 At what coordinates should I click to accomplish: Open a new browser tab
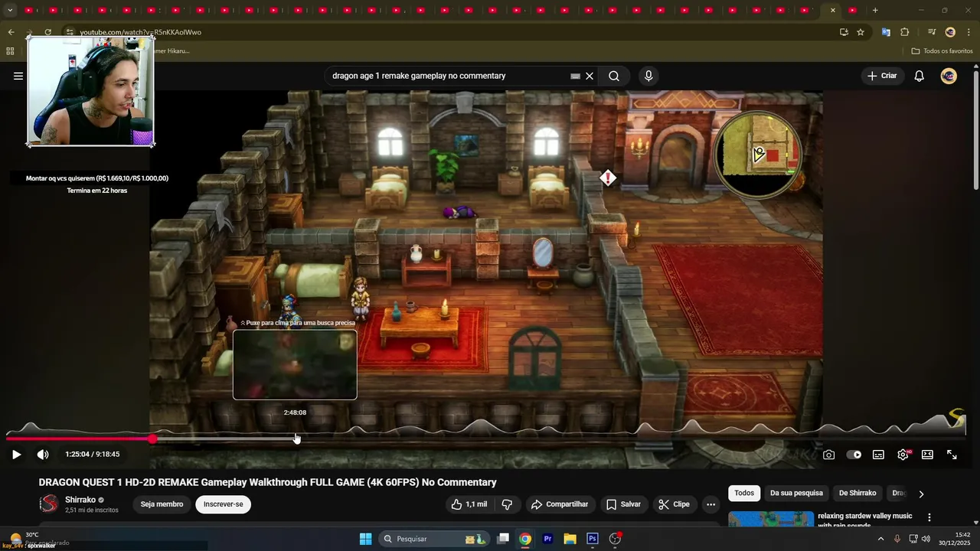tap(875, 10)
